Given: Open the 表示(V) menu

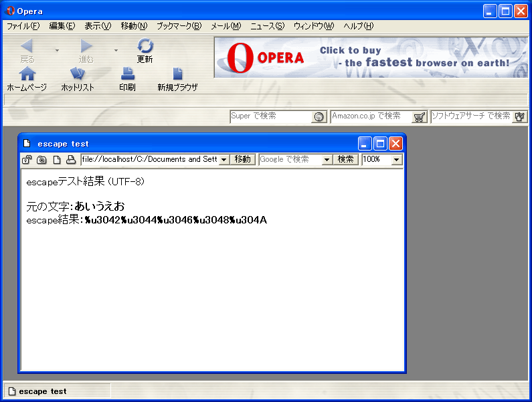Looking at the screenshot, I should [x=98, y=26].
